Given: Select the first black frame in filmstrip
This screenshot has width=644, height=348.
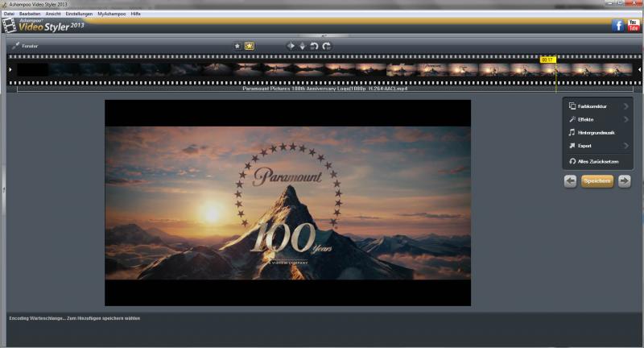Looking at the screenshot, I should pos(32,69).
